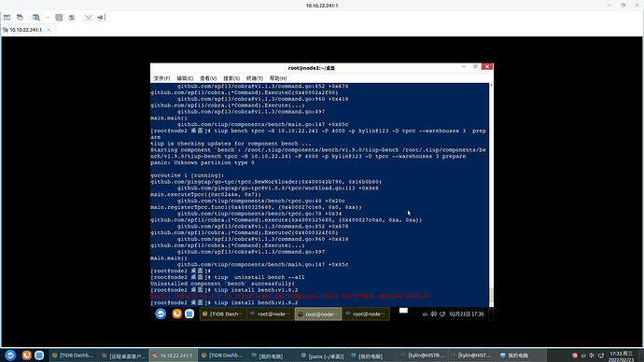Switch to [TiDB Dash... window on the remote taskbar
The image size is (644, 362).
223,314
